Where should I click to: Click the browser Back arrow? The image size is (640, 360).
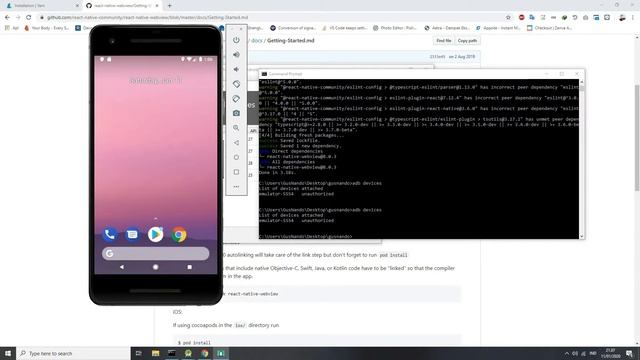[7, 18]
